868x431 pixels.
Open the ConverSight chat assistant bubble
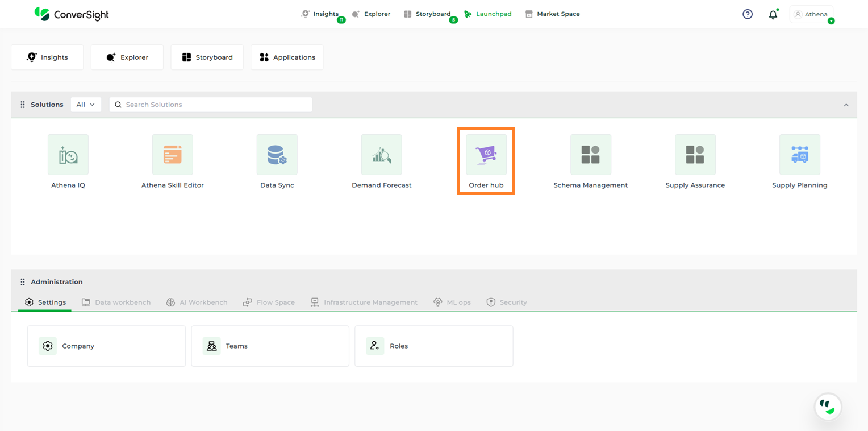[828, 407]
